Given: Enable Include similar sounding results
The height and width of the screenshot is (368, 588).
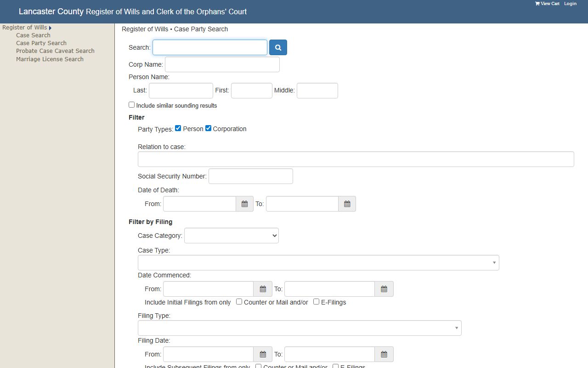Looking at the screenshot, I should [x=132, y=105].
